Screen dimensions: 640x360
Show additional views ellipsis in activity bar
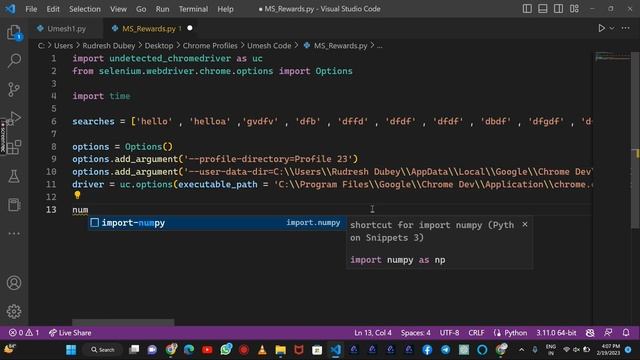click(x=14, y=233)
